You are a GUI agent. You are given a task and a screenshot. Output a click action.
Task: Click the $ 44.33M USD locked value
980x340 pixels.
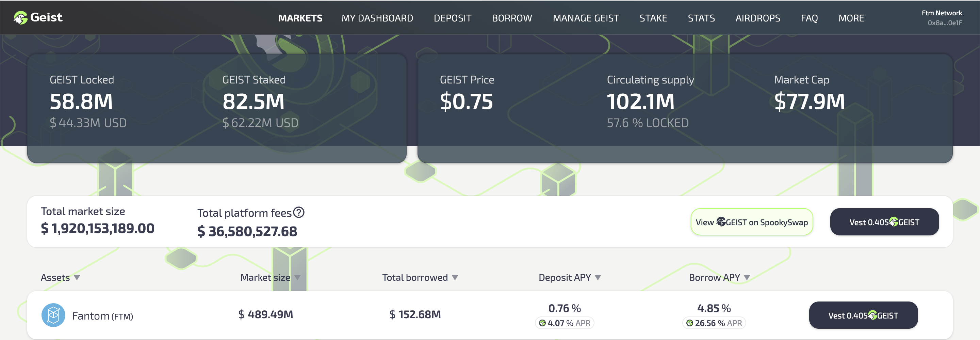(x=88, y=123)
